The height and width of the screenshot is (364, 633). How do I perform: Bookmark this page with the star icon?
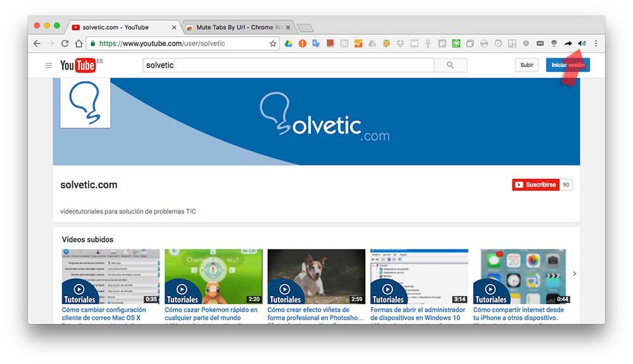pos(273,43)
